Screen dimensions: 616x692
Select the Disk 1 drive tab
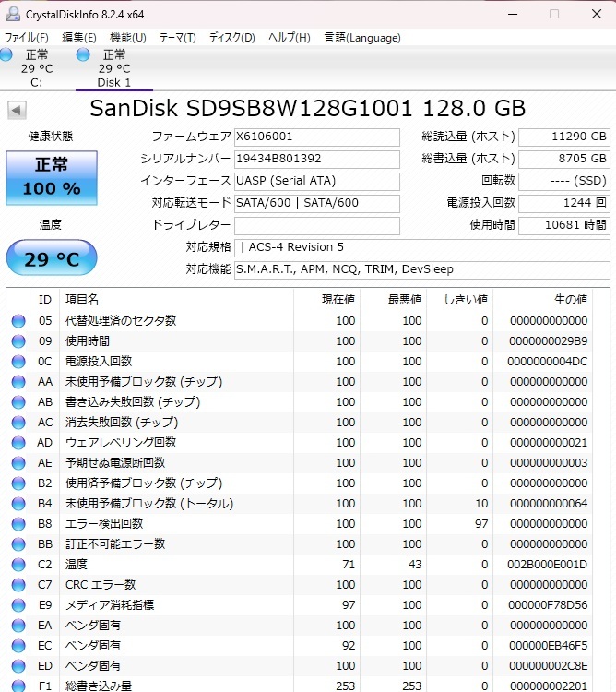(114, 68)
